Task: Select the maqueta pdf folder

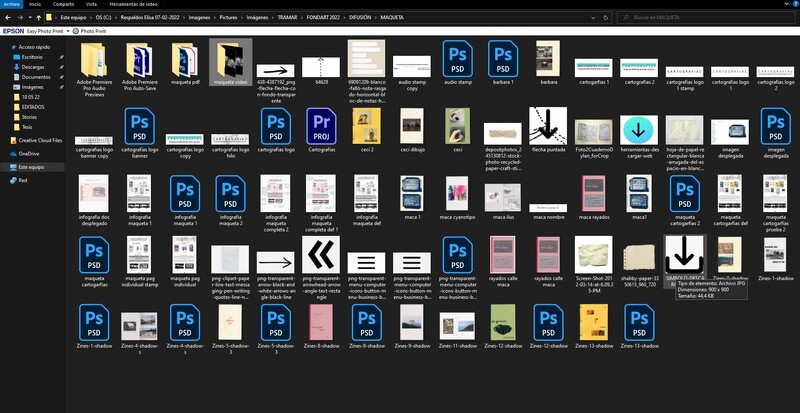Action: click(x=185, y=64)
